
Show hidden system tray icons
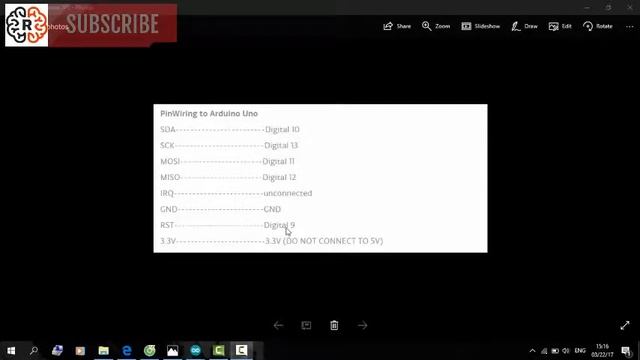(x=532, y=351)
